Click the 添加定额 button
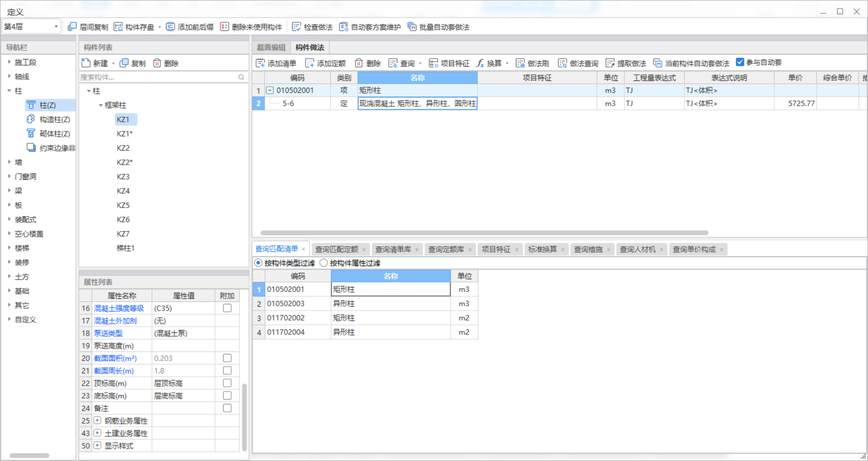This screenshot has width=868, height=461. click(x=325, y=63)
